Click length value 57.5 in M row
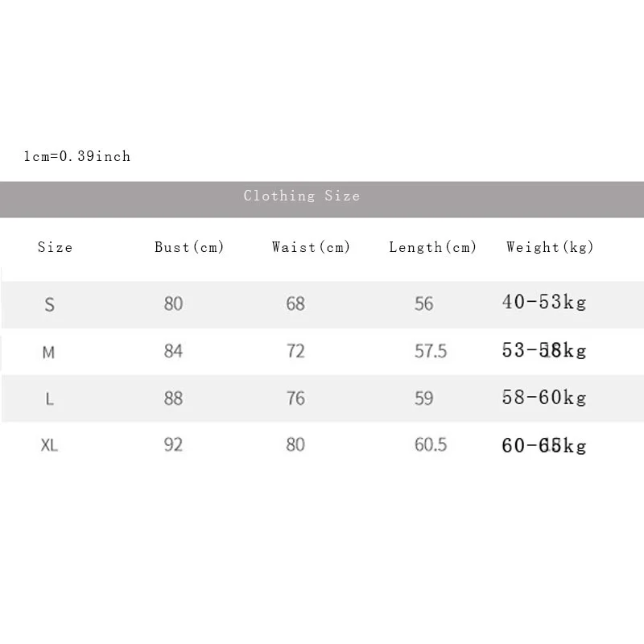The height and width of the screenshot is (644, 644). pyautogui.click(x=431, y=351)
